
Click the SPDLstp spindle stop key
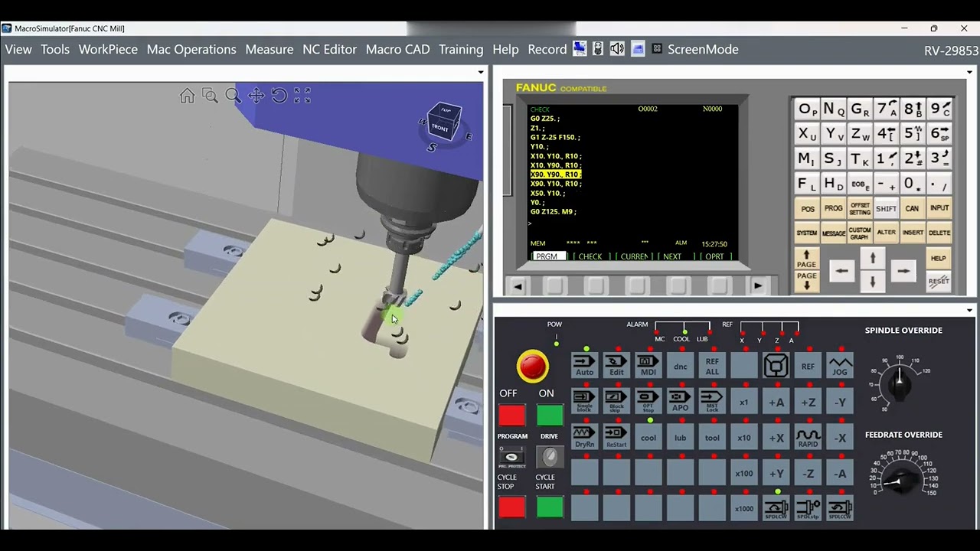[808, 508]
